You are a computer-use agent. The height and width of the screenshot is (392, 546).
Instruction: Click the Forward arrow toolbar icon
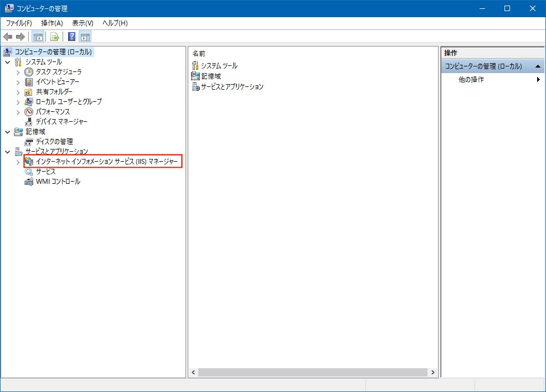[x=20, y=37]
